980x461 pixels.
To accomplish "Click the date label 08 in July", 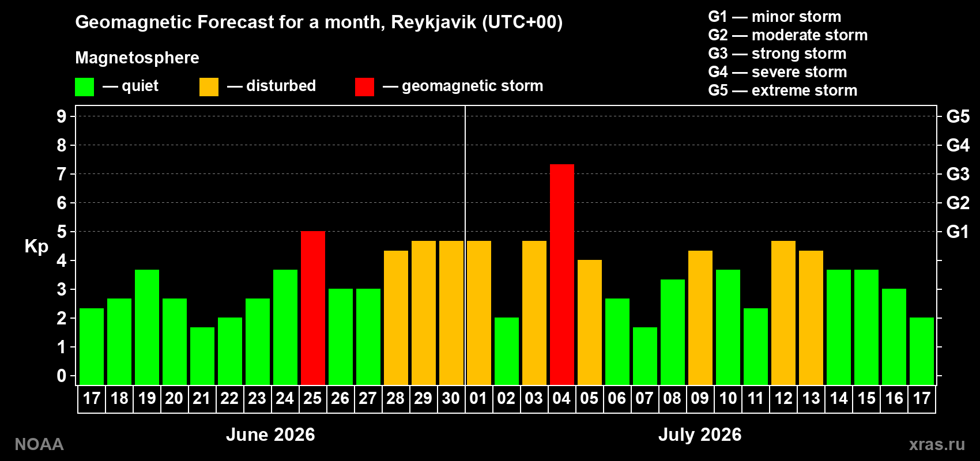I will point(672,399).
